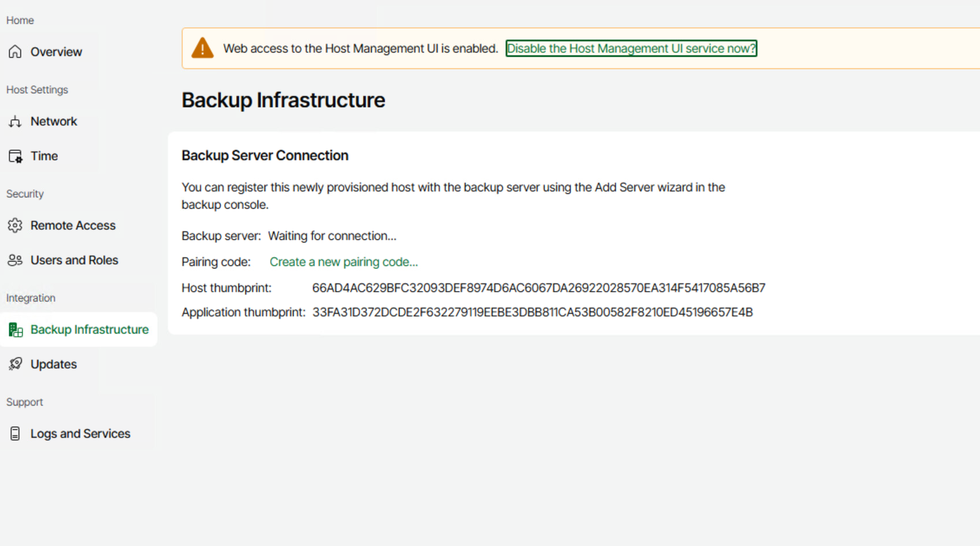Open the Overview page label
Image resolution: width=980 pixels, height=546 pixels.
pyautogui.click(x=56, y=52)
